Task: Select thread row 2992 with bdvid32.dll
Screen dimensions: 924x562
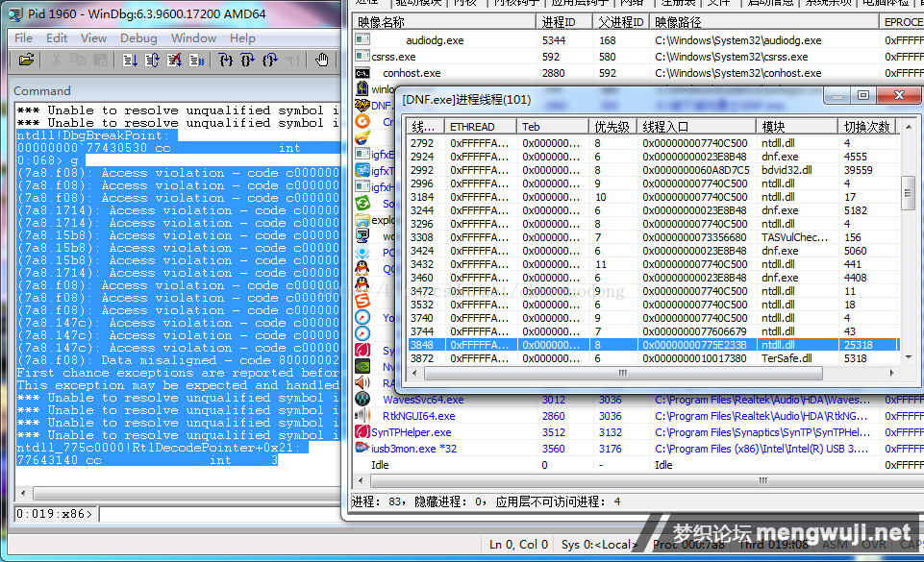Action: point(653,170)
